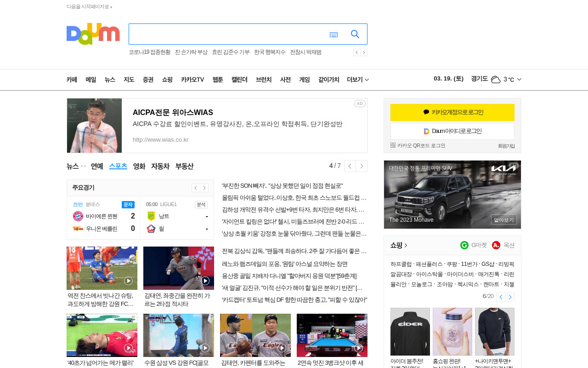
Task: Click the Bayern Munich team logo
Action: click(x=78, y=216)
